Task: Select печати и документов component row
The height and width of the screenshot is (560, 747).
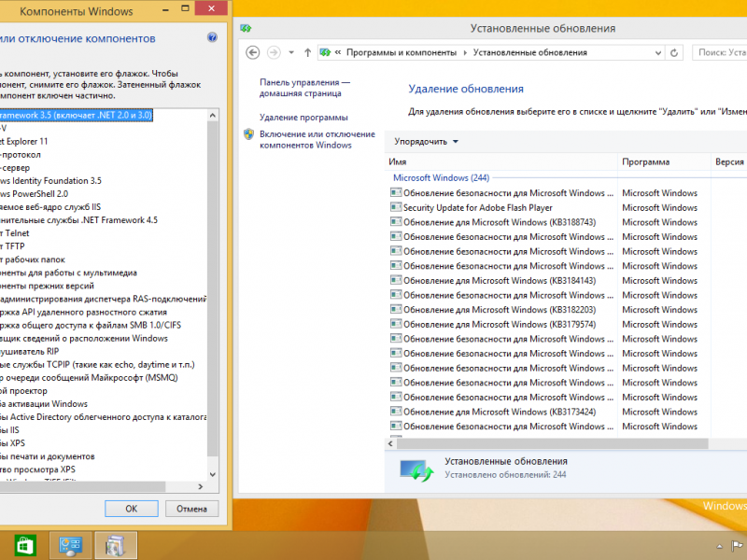Action: [48, 456]
